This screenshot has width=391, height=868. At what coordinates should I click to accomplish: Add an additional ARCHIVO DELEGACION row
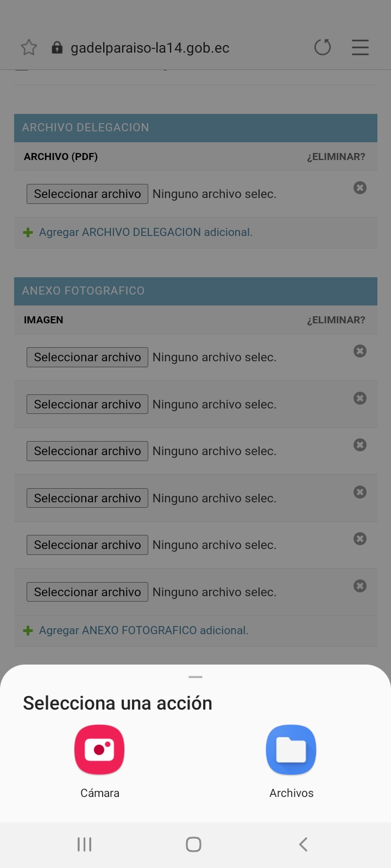tap(145, 232)
